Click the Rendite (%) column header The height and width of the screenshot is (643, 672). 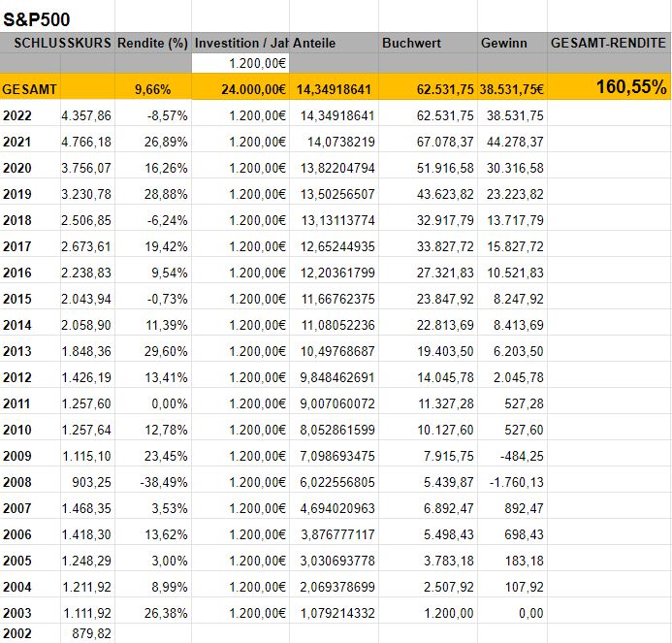(x=152, y=43)
